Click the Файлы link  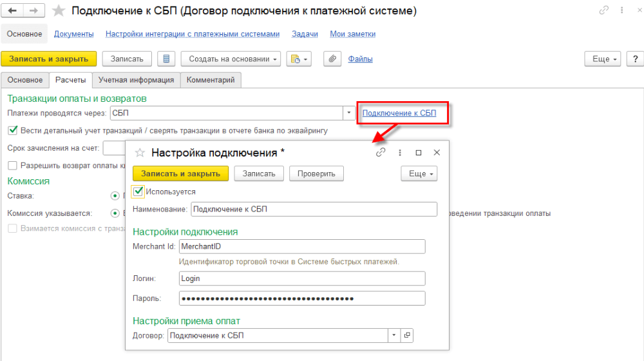[x=360, y=59]
